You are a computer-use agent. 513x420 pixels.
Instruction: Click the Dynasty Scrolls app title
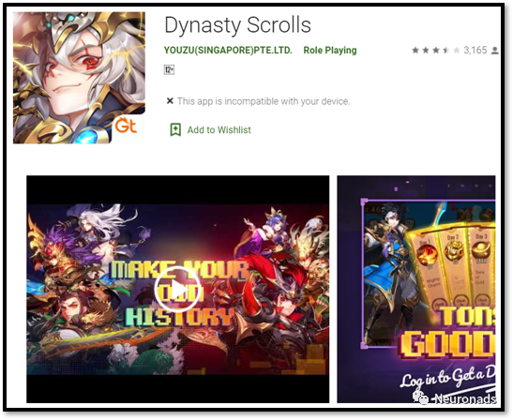click(237, 25)
